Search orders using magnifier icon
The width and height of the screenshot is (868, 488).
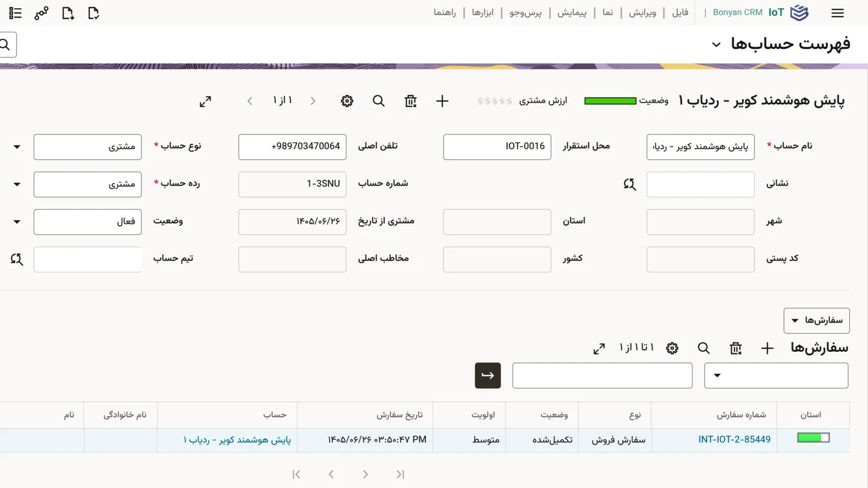(x=704, y=348)
